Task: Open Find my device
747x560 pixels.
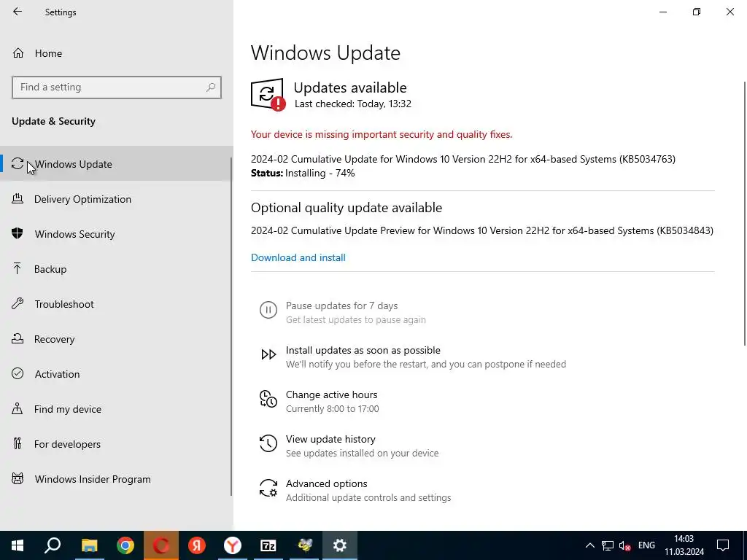Action: pyautogui.click(x=117, y=409)
